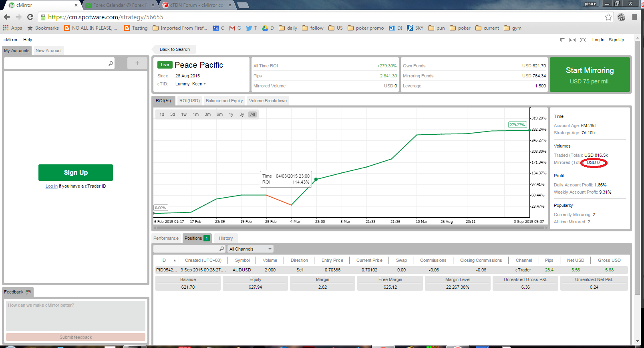Click the magnifier in the accounts search box
The height and width of the screenshot is (348, 644).
coord(111,63)
